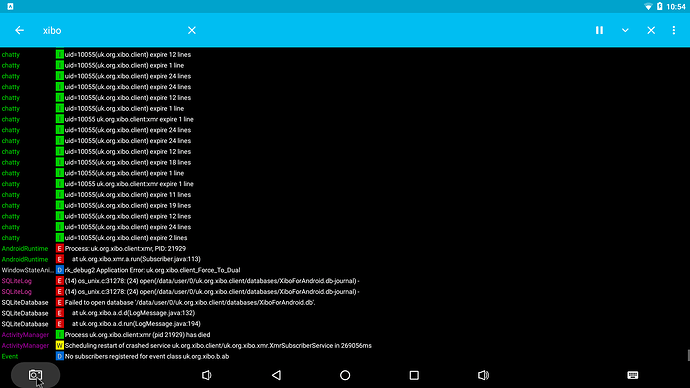The width and height of the screenshot is (690, 388).
Task: Select the 'rk_debug2 Application Error' log line
Action: [x=152, y=270]
